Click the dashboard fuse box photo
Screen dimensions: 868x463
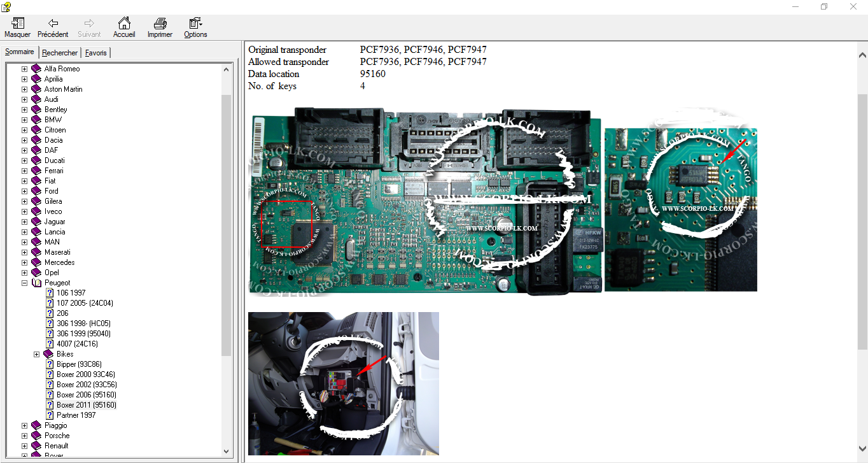(x=343, y=383)
